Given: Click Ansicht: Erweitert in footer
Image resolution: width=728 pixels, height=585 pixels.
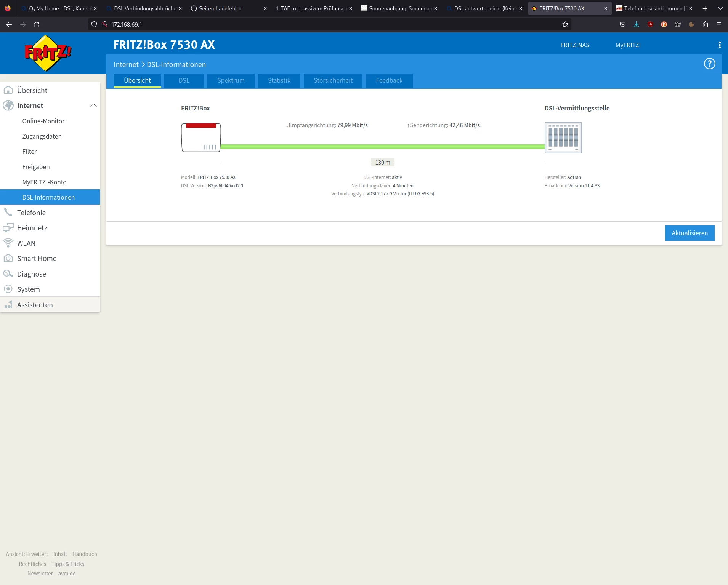Looking at the screenshot, I should (x=27, y=554).
